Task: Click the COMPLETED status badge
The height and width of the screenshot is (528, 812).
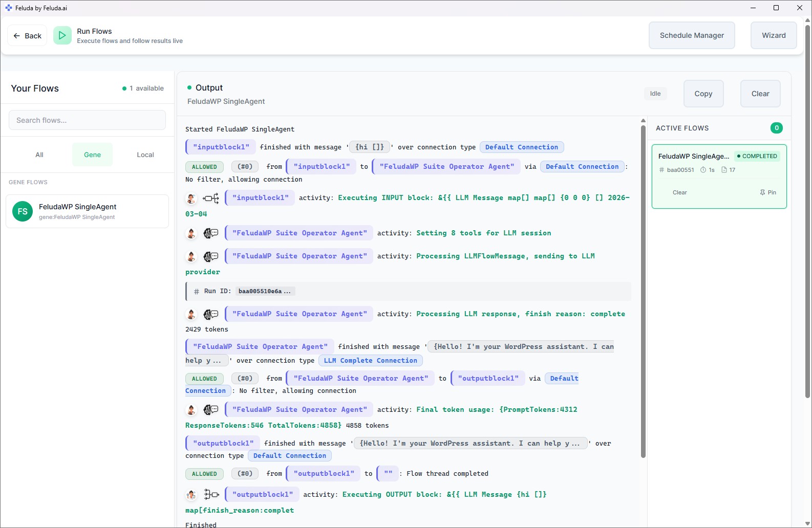Action: (757, 156)
